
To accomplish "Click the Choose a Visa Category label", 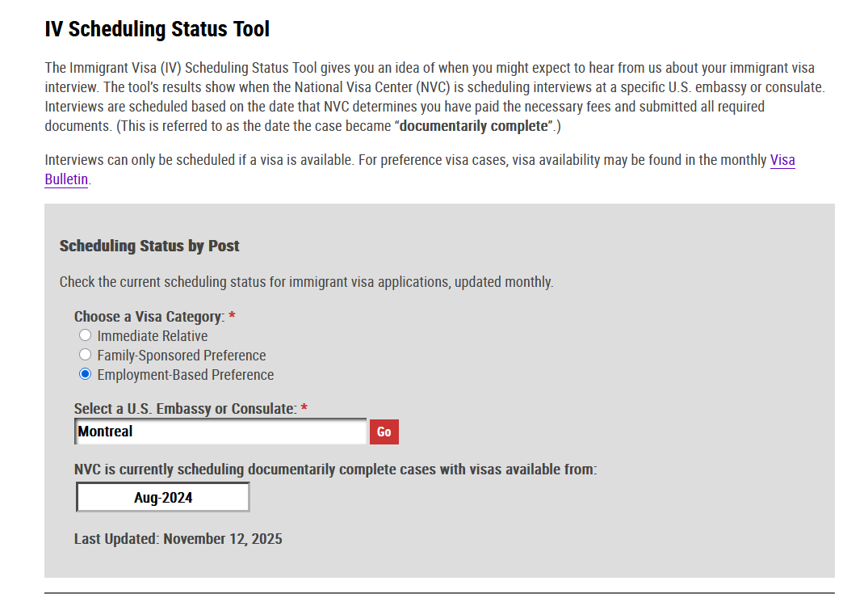I will click(149, 317).
